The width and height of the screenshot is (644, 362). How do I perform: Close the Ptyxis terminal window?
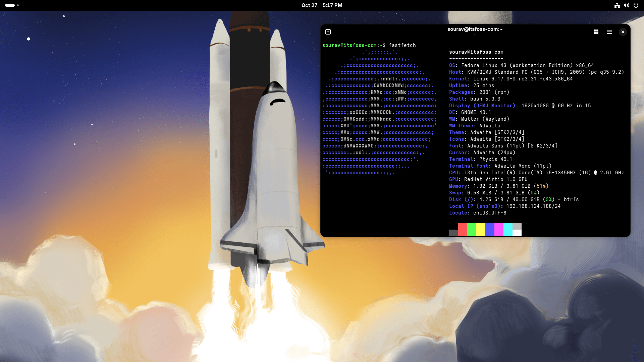tap(623, 32)
